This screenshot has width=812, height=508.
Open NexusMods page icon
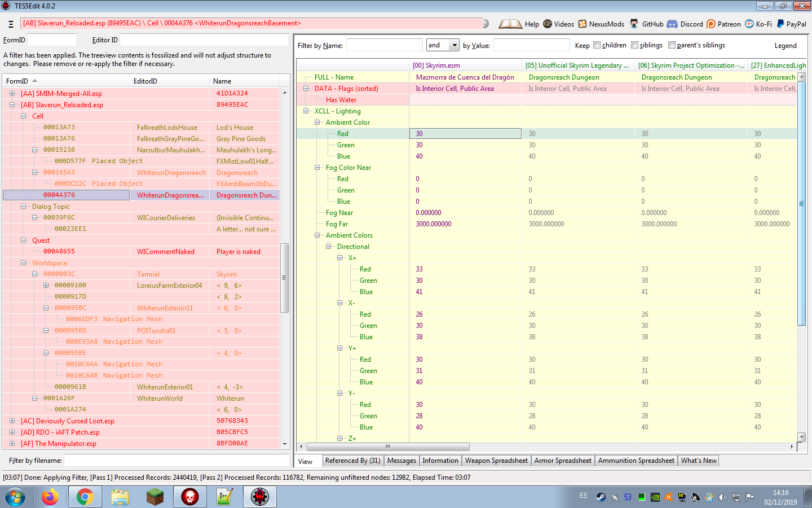tap(582, 24)
